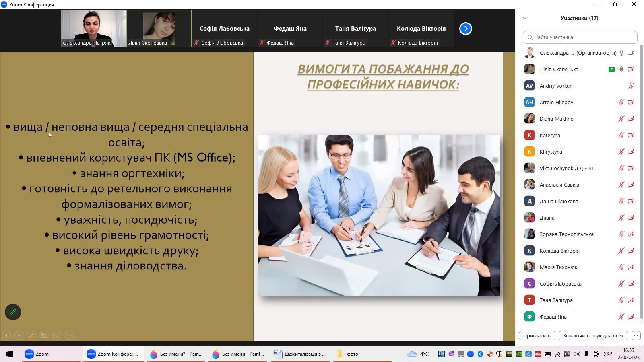Select Олександра Патряк video thumbnail
Image resolution: width=644 pixels, height=362 pixels.
point(93,29)
